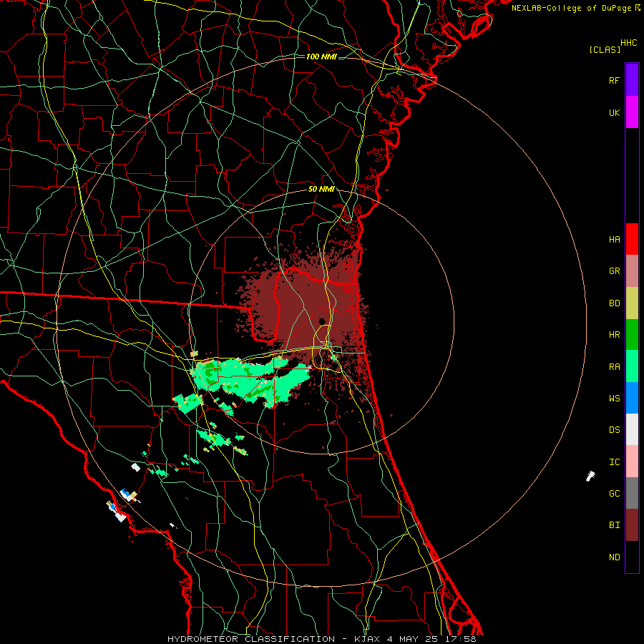The width and height of the screenshot is (644, 644).
Task: Click the BD legend label
Action: click(614, 303)
